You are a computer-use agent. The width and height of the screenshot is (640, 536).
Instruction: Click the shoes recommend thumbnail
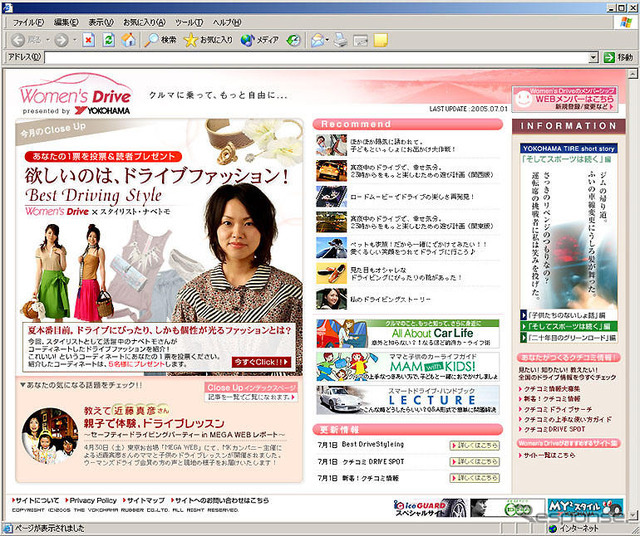pos(331,273)
